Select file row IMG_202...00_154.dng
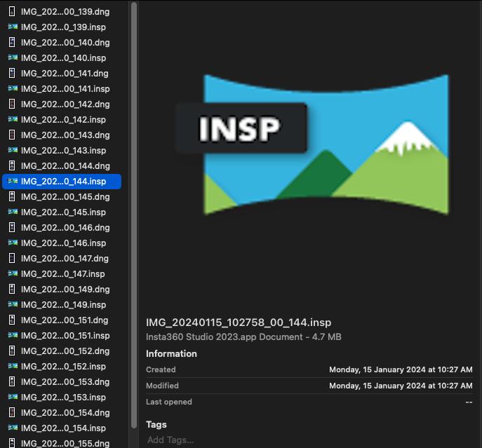Image resolution: width=482 pixels, height=448 pixels. click(62, 413)
